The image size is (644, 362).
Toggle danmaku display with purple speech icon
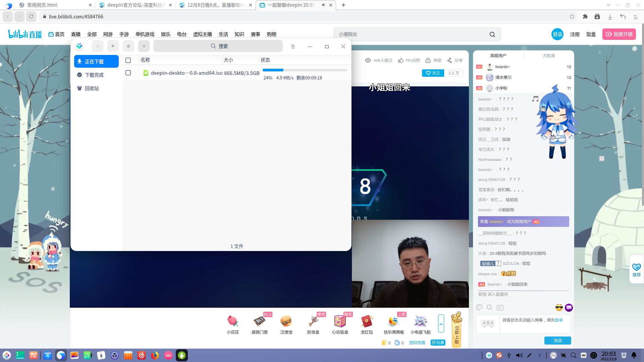coord(569,308)
